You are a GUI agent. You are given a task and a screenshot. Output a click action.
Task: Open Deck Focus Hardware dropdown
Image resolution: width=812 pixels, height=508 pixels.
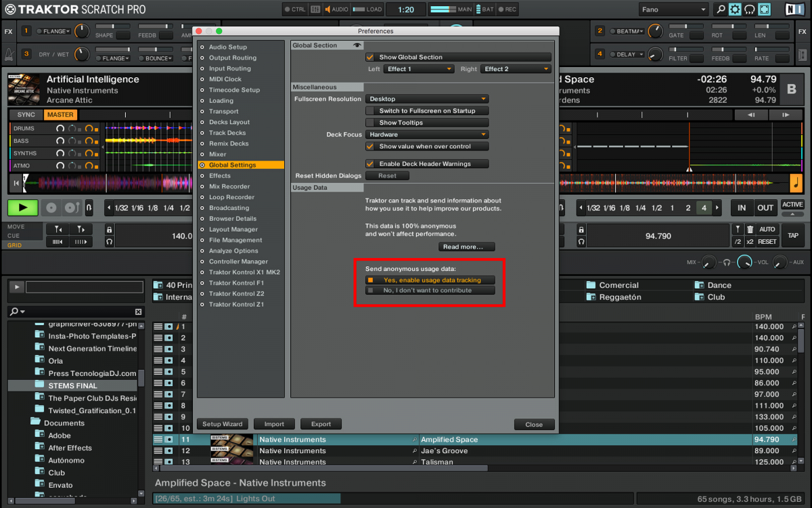(427, 135)
